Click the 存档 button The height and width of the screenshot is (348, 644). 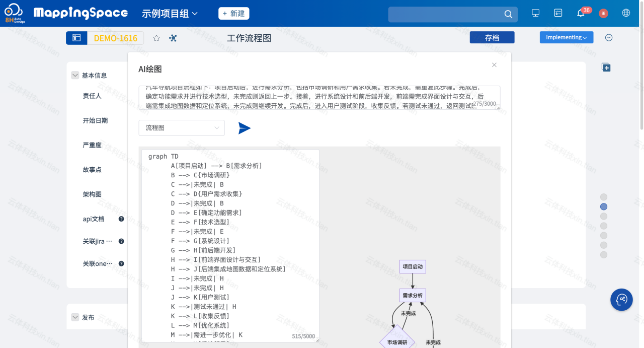pos(492,37)
